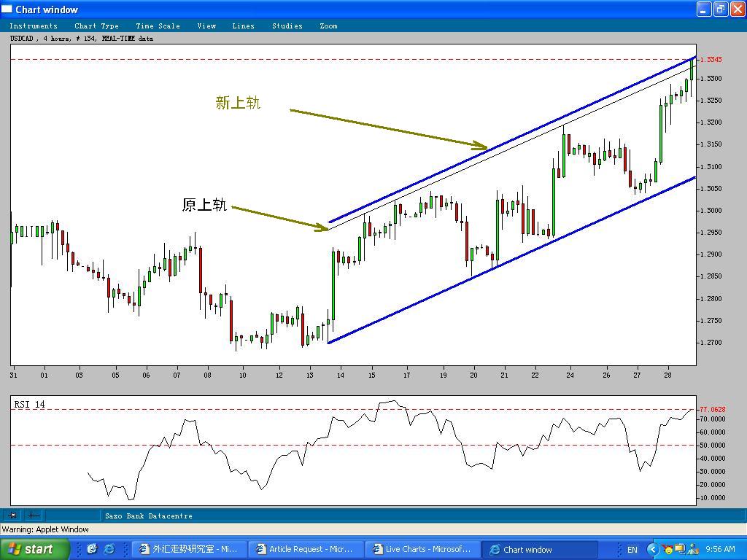Click date label 01 on time axis
Viewport: 747px width, 560px height.
44,376
